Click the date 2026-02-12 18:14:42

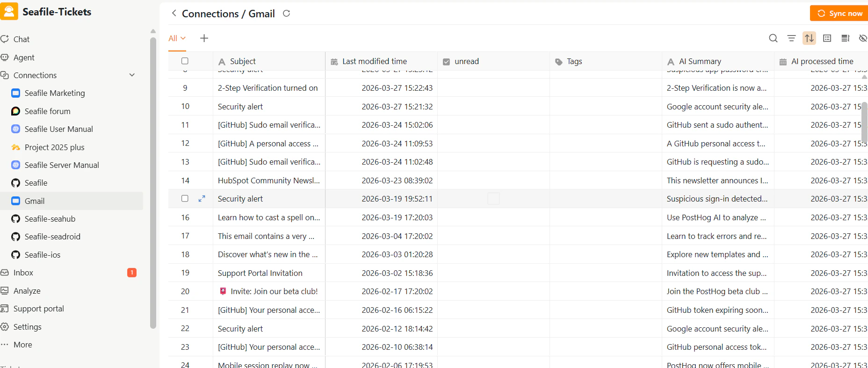(x=397, y=329)
